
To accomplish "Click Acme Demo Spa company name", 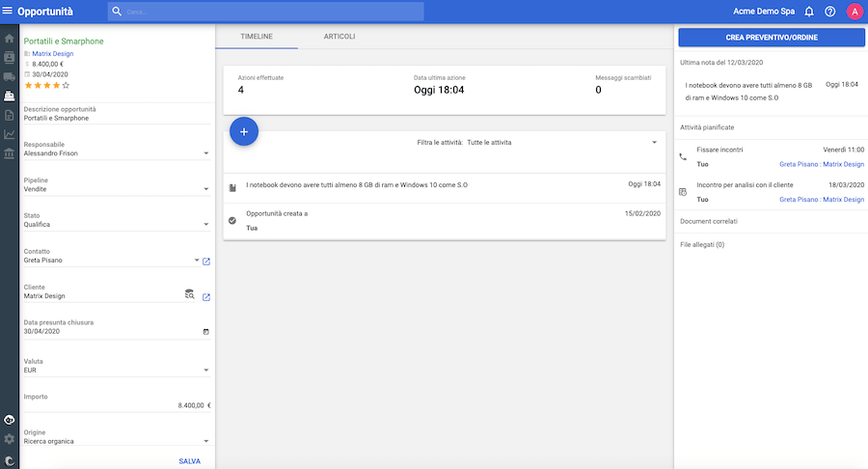I will click(764, 11).
